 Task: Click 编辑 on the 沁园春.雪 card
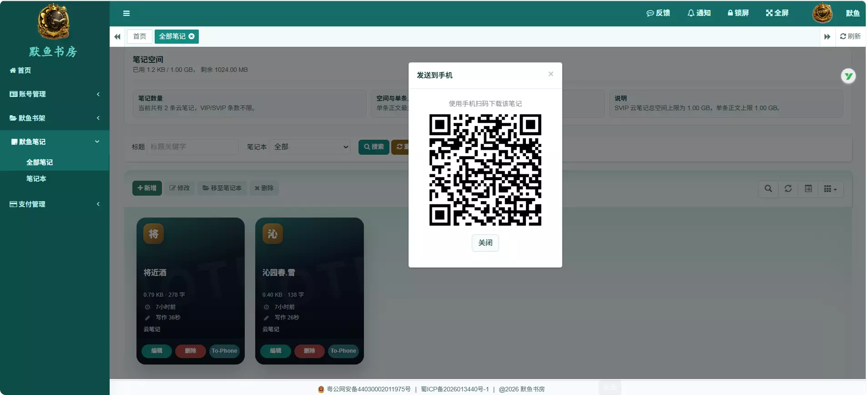point(276,351)
